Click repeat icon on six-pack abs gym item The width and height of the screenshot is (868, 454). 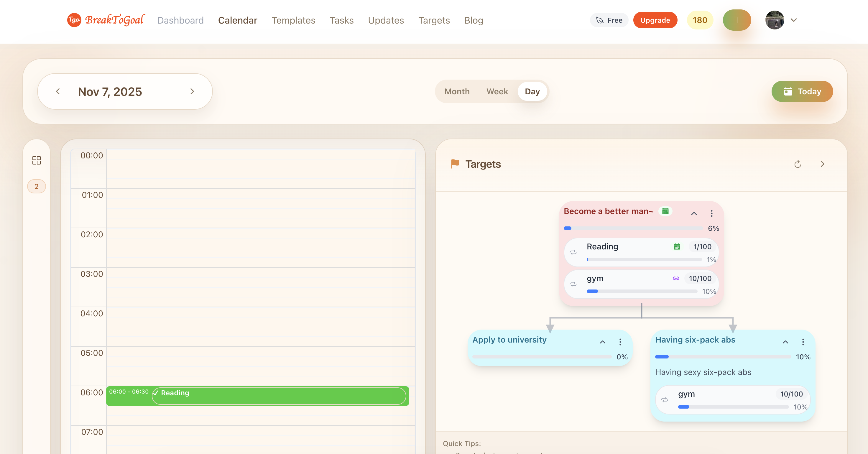click(x=664, y=400)
